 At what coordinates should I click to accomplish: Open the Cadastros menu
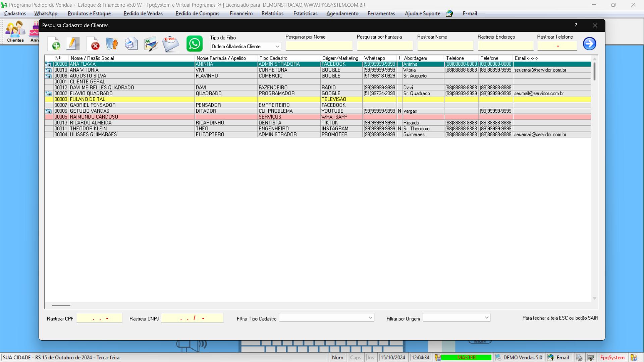(15, 14)
